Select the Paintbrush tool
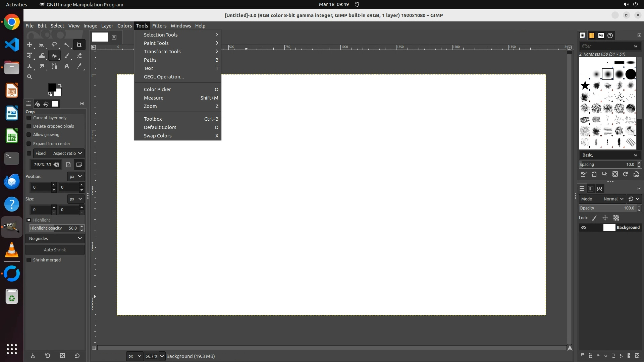The height and width of the screenshot is (362, 644). click(x=67, y=56)
